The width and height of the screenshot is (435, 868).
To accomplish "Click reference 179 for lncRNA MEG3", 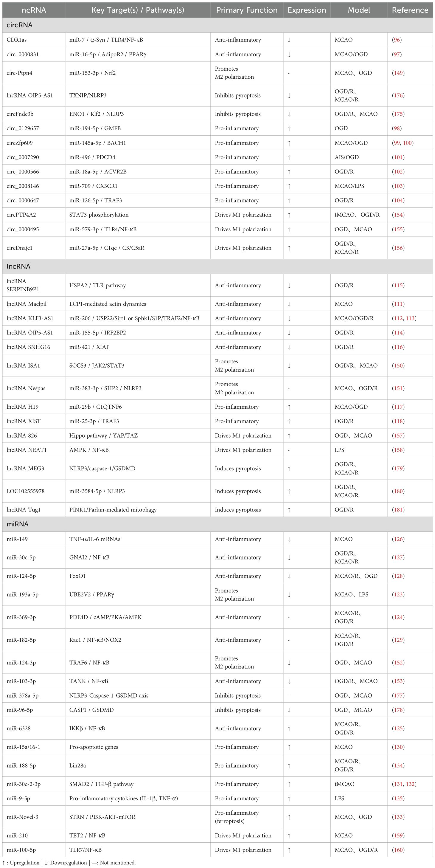I will click(x=398, y=468).
